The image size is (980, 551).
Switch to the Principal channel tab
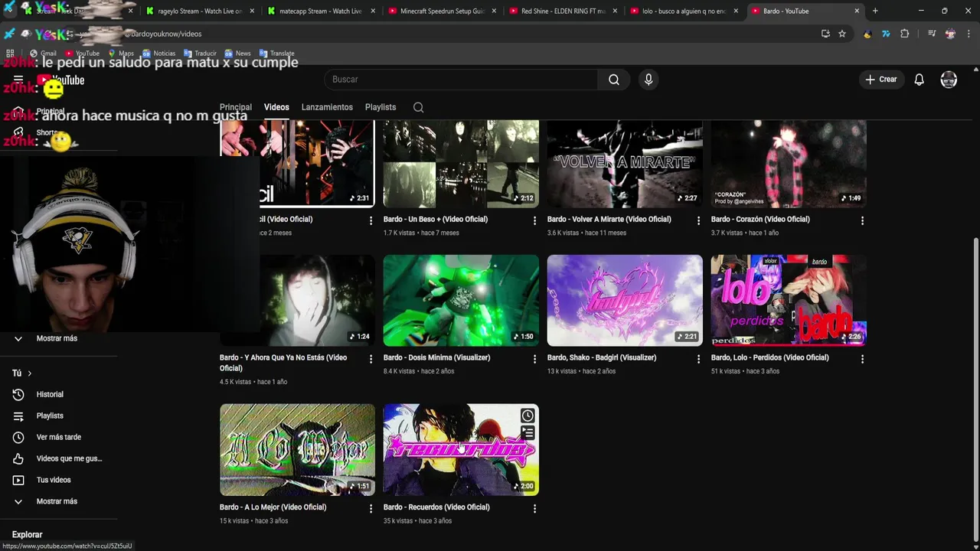(x=235, y=107)
